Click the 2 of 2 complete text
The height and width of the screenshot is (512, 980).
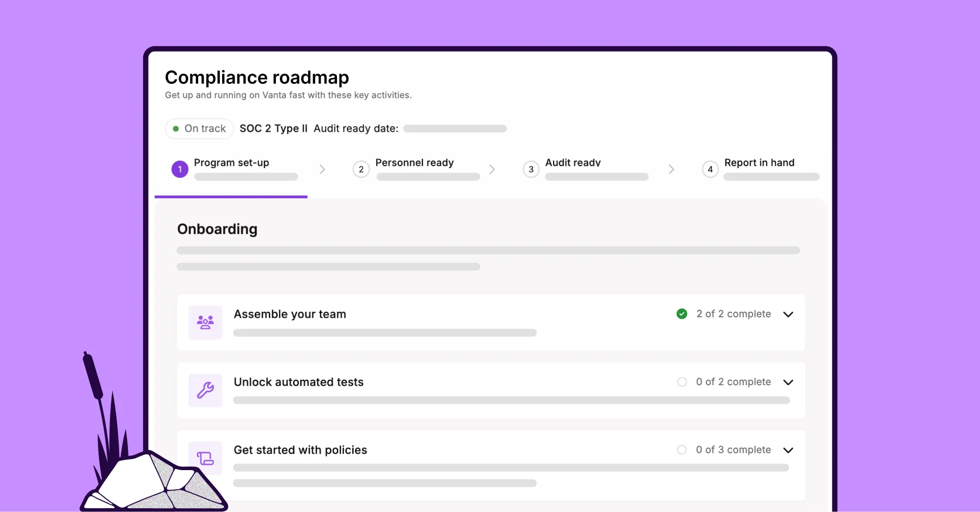(733, 314)
